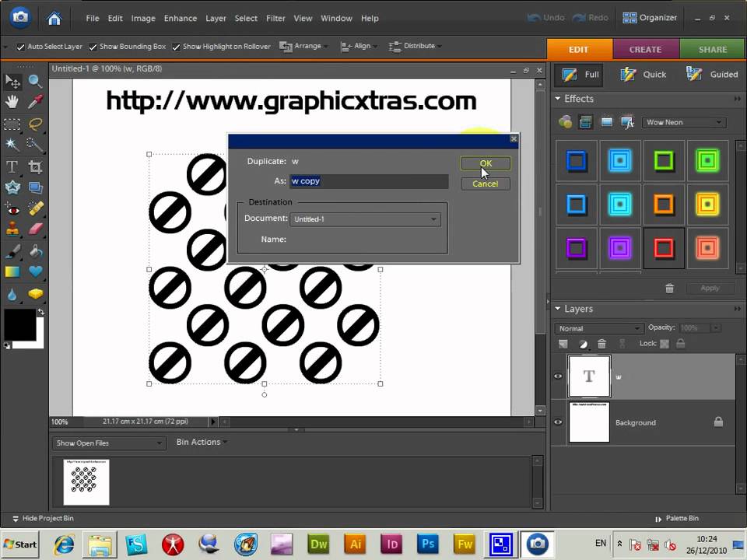
Task: Click the Palette Bin button
Action: (x=676, y=519)
